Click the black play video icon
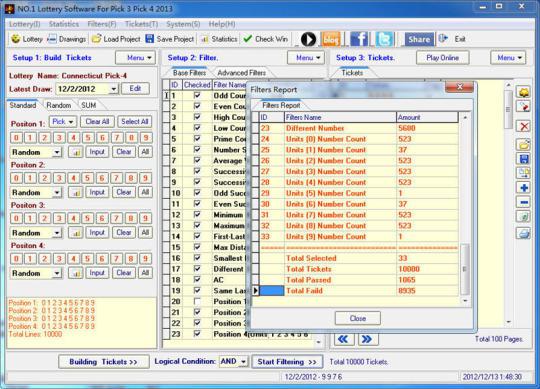 click(308, 39)
